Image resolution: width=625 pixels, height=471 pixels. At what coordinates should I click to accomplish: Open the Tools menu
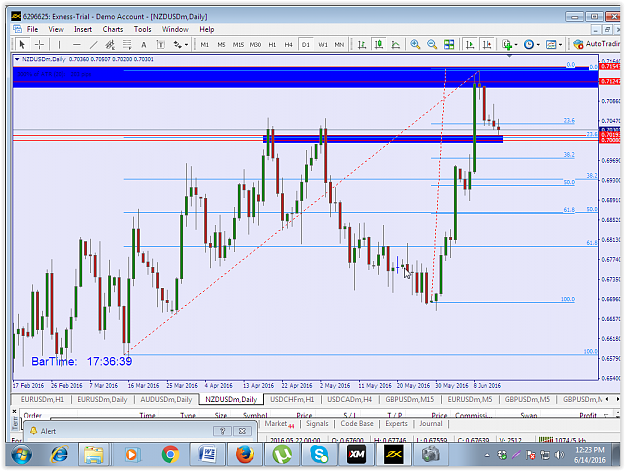[142, 29]
